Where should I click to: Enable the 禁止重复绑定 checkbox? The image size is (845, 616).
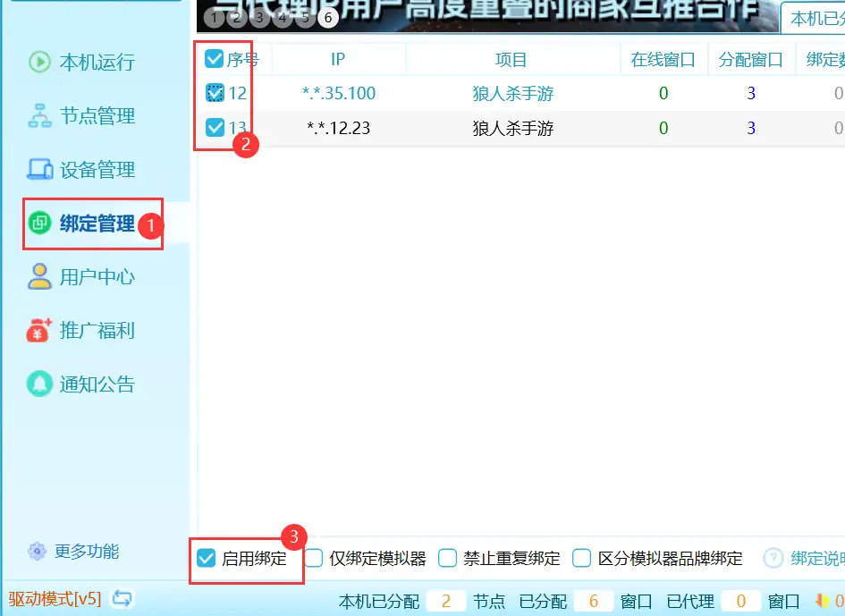pyautogui.click(x=448, y=559)
